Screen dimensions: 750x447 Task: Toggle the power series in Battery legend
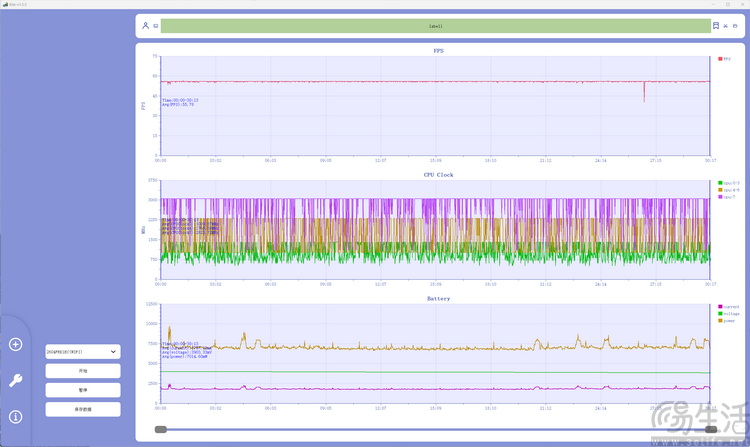coord(728,321)
